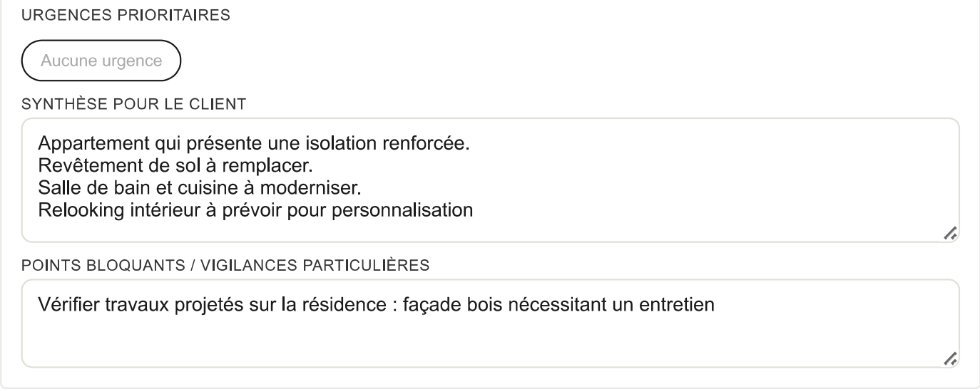Click the resize grip of the points bloquants field
This screenshot has height=389, width=980.
tap(949, 361)
